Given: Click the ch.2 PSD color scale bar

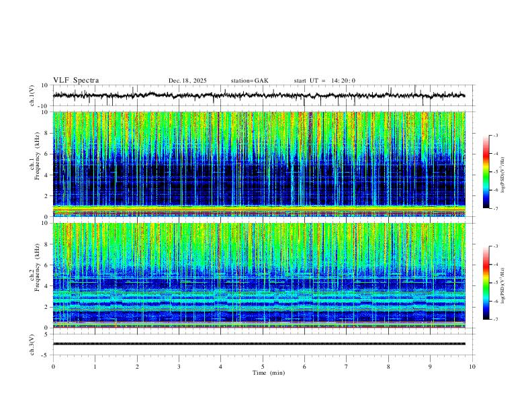Looking at the screenshot, I should tap(486, 283).
